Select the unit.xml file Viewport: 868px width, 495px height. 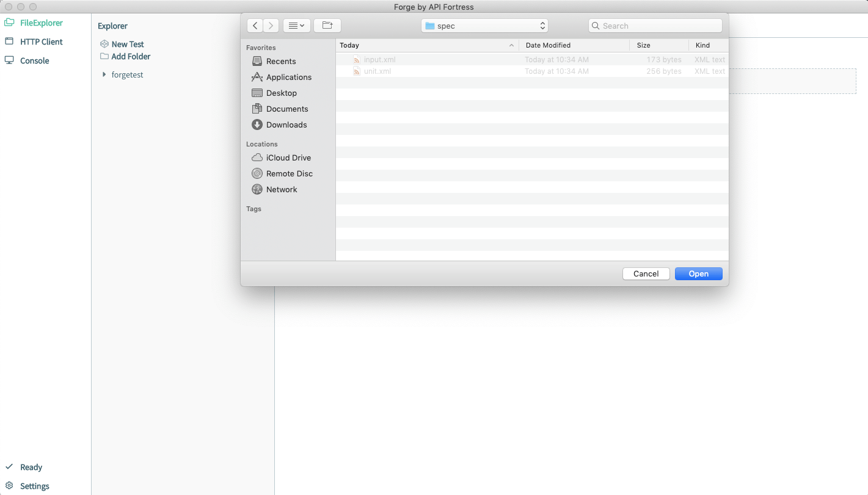(377, 71)
